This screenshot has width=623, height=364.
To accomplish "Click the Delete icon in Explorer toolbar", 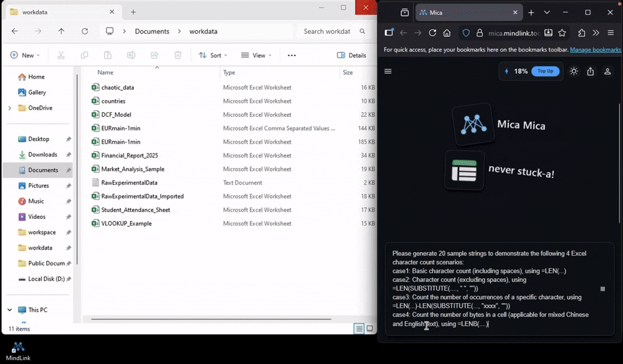I will 178,55.
